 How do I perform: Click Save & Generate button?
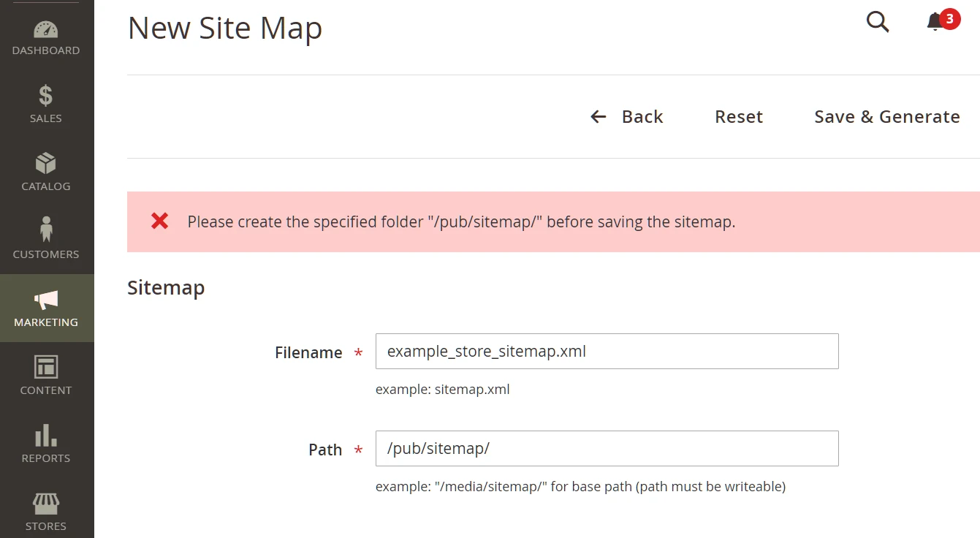pos(886,117)
